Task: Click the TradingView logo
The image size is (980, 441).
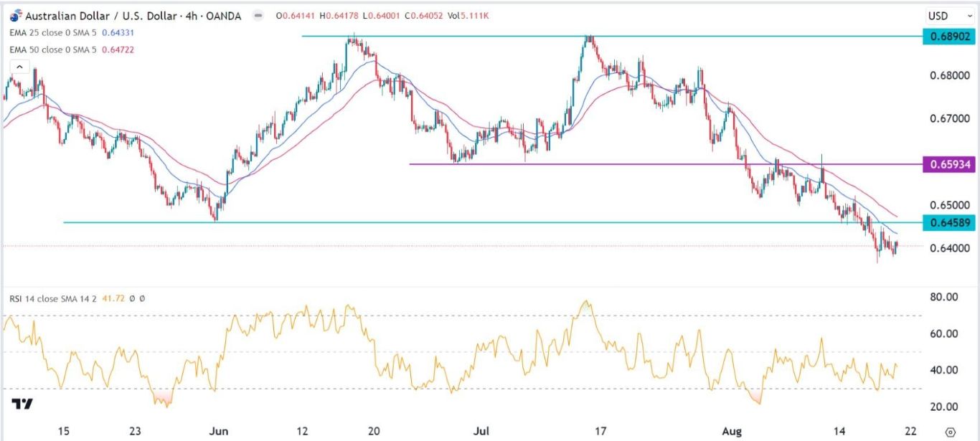Action: click(x=23, y=404)
